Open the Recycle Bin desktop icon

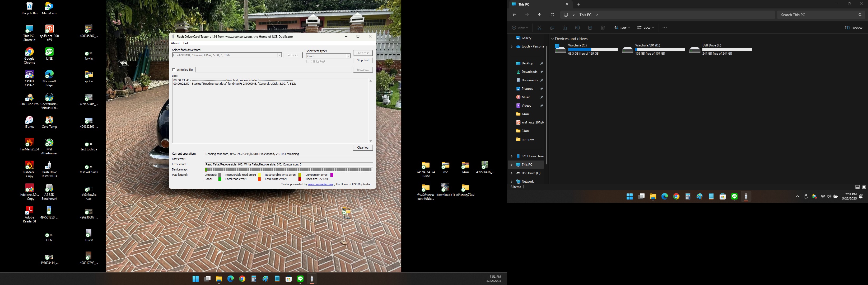pos(29,8)
